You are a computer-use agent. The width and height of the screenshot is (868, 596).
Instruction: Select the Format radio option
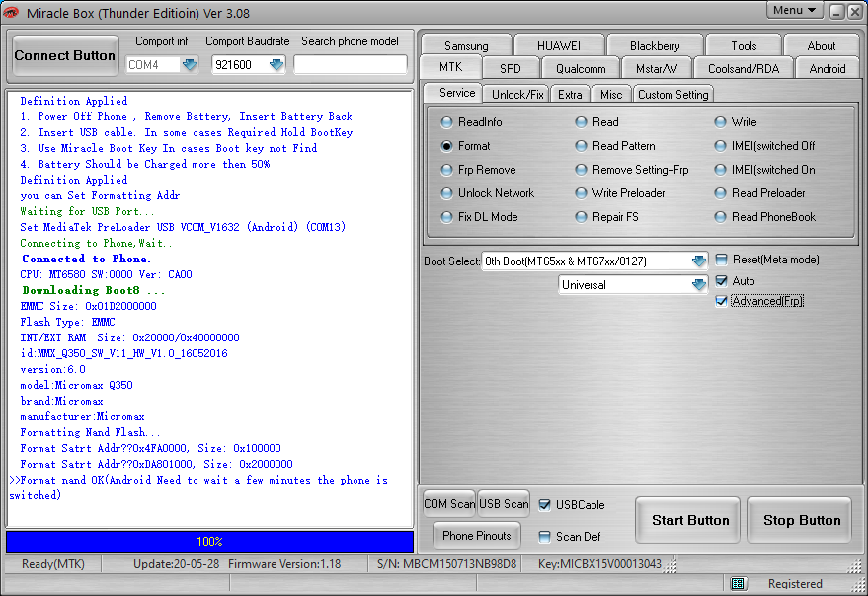pyautogui.click(x=465, y=146)
